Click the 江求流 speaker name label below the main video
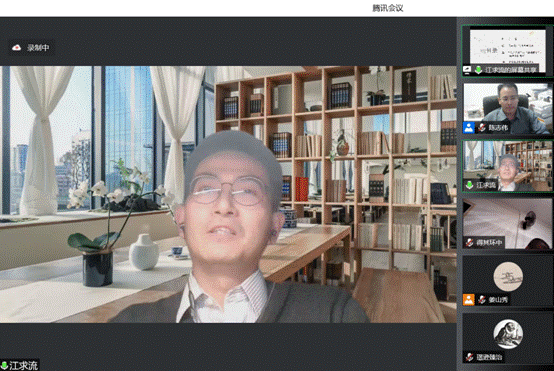The height and width of the screenshot is (371, 554). point(23,365)
